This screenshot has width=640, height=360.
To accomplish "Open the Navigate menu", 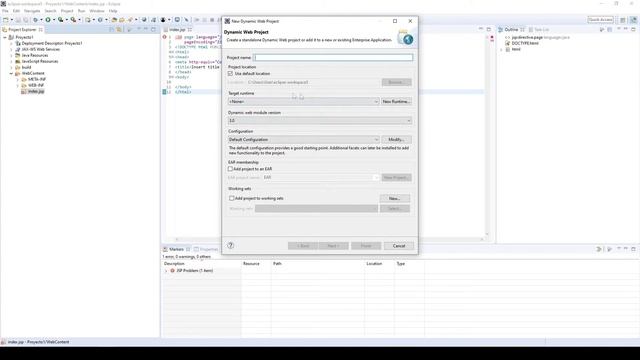I will [x=32, y=11].
